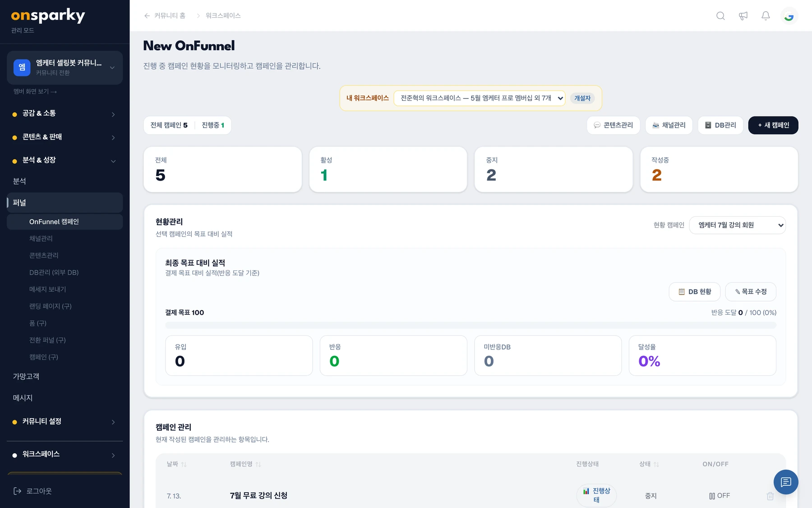Viewport: 812px width, 508px height.
Task: Open 캠페인 (구) sidebar item
Action: point(65,357)
